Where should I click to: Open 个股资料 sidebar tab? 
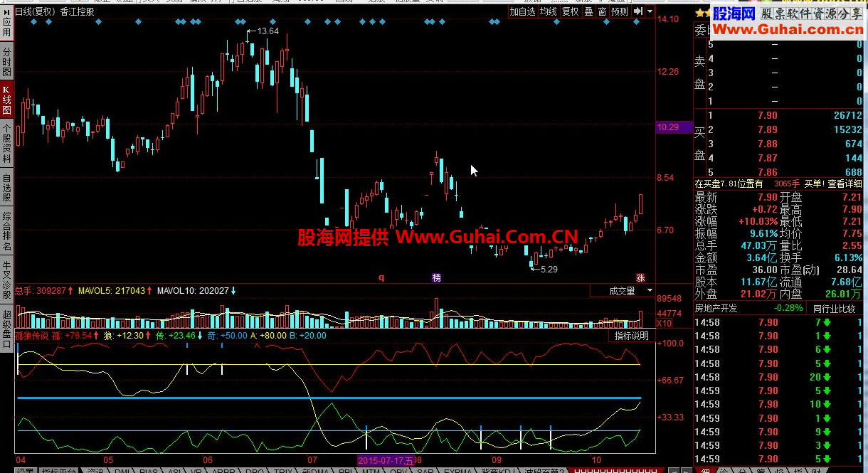pyautogui.click(x=6, y=144)
